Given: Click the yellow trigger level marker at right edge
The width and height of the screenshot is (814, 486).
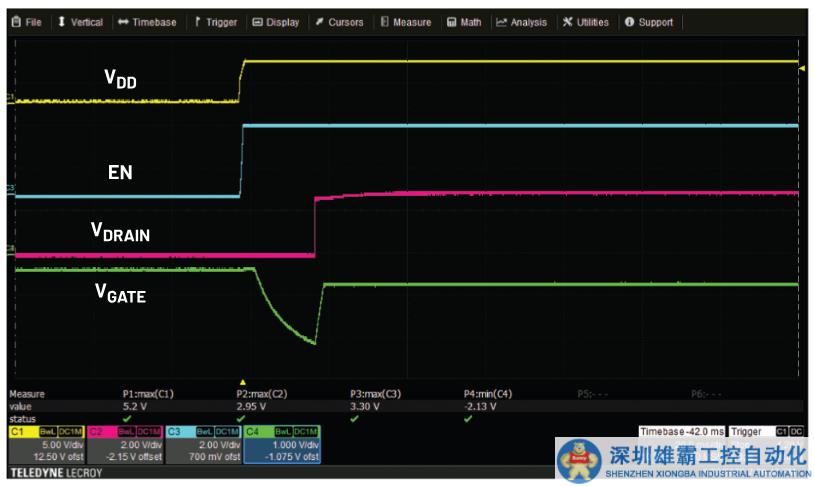Looking at the screenshot, I should point(801,64).
